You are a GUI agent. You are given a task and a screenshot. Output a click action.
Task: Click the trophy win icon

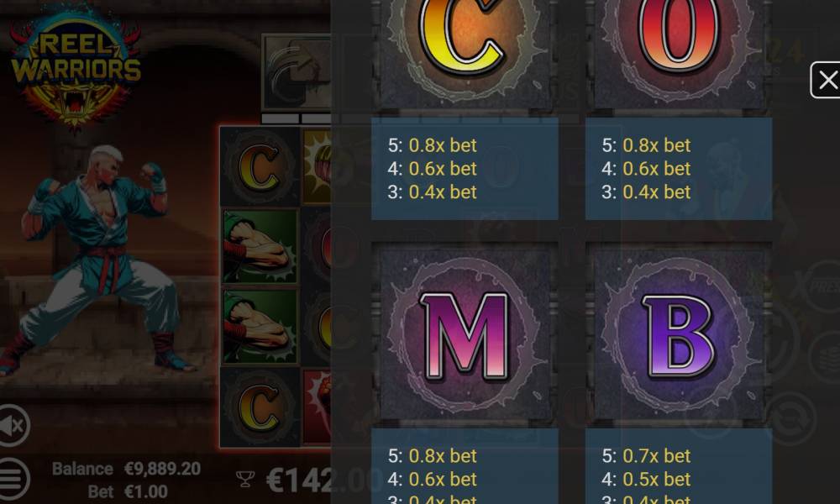point(245,479)
